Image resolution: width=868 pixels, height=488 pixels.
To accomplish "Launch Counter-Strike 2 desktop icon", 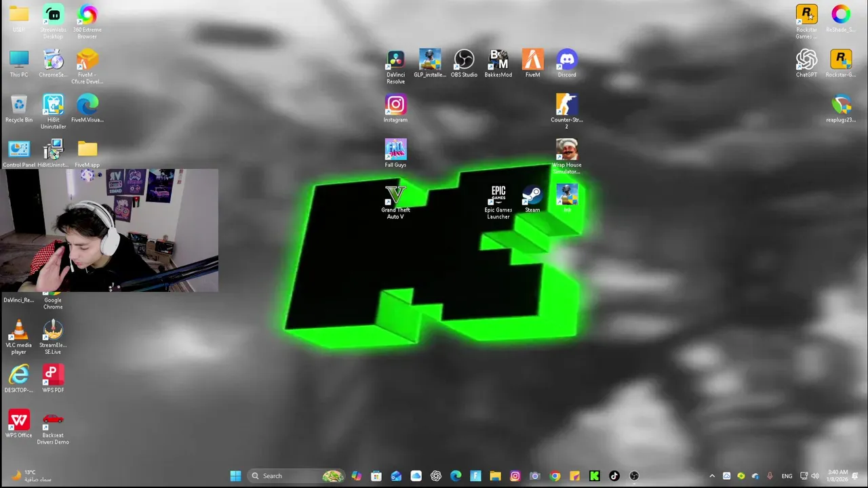I will click(x=567, y=112).
